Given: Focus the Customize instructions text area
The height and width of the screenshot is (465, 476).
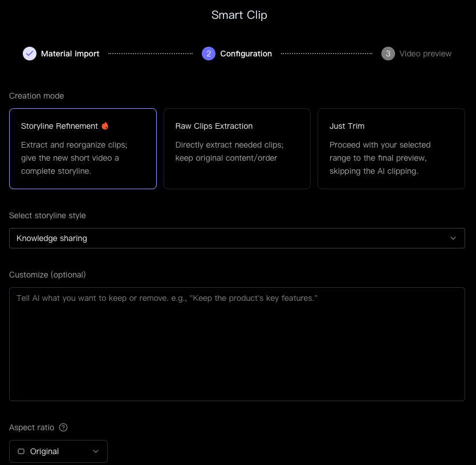Looking at the screenshot, I should (x=237, y=344).
